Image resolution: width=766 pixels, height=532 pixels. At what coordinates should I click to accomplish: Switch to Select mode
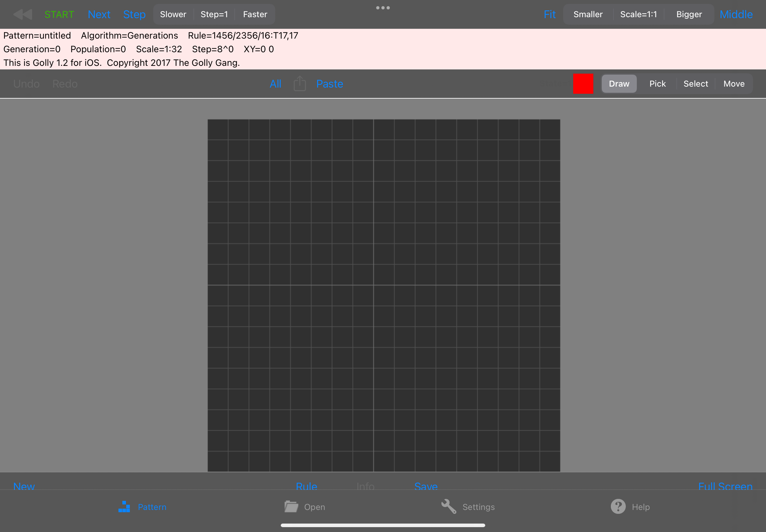click(x=696, y=84)
